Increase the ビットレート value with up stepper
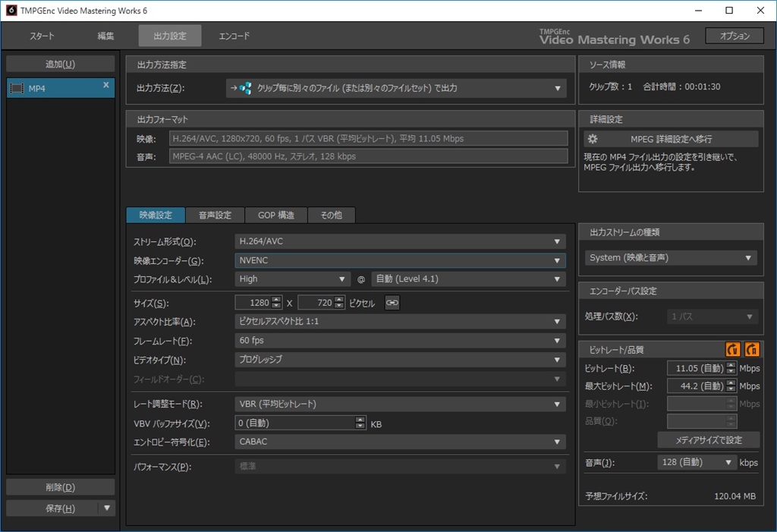Screen dimensions: 777x532 coord(731,365)
